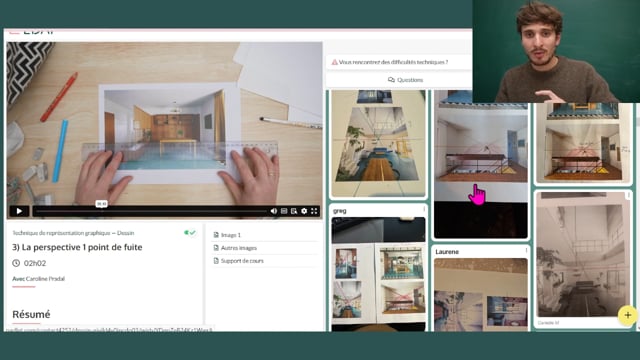Viewport: 640px width, 360px height.
Task: Click the document icon beside Image 1
Action: (x=216, y=235)
